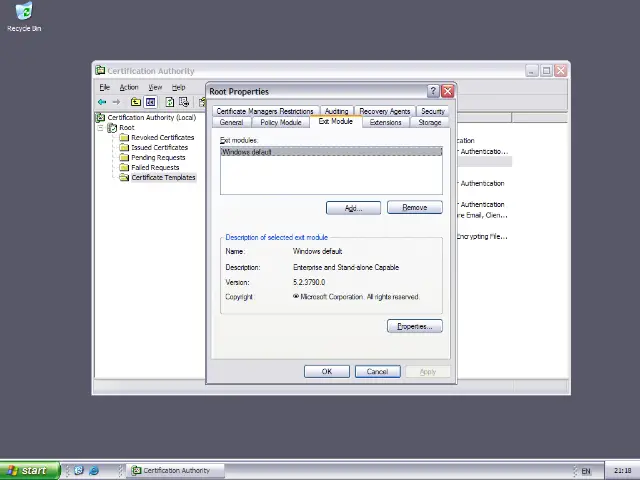Screen dimensions: 640x480
Task: Click the Certificate Templates folder icon
Action: coord(124,178)
